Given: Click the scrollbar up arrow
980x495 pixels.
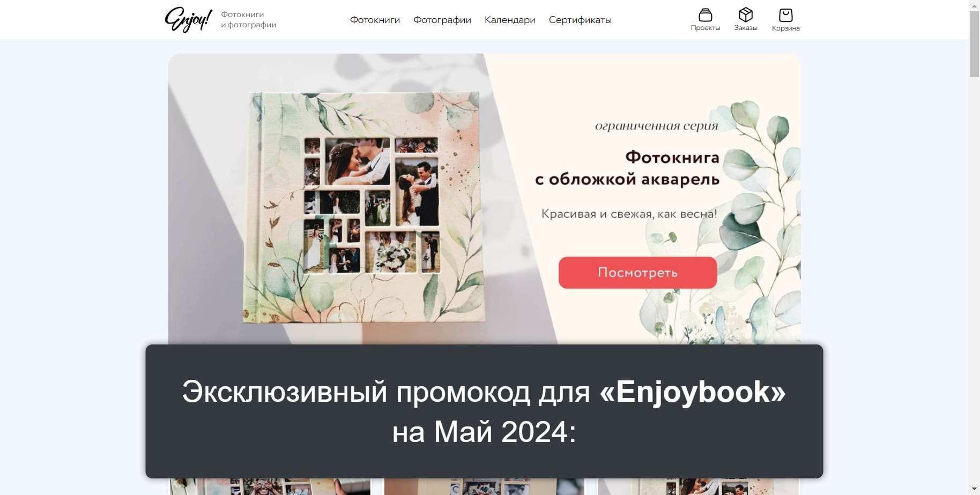Looking at the screenshot, I should click(x=974, y=5).
